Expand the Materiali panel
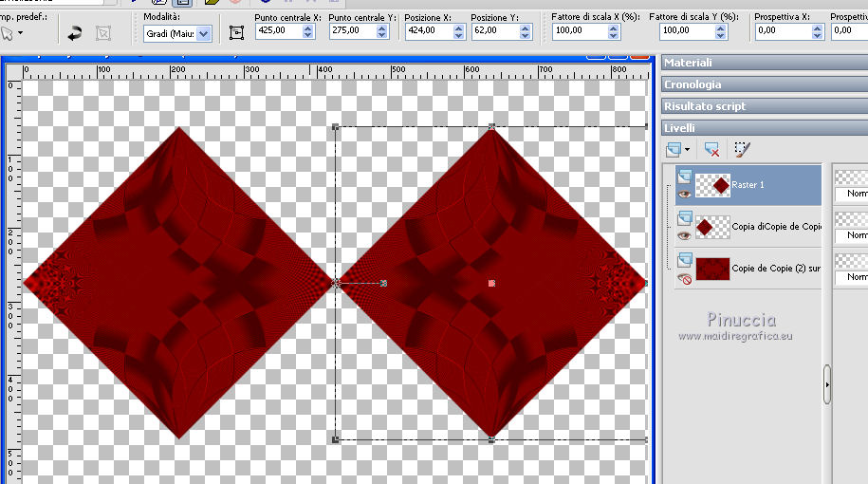868x484 pixels. pyautogui.click(x=765, y=63)
